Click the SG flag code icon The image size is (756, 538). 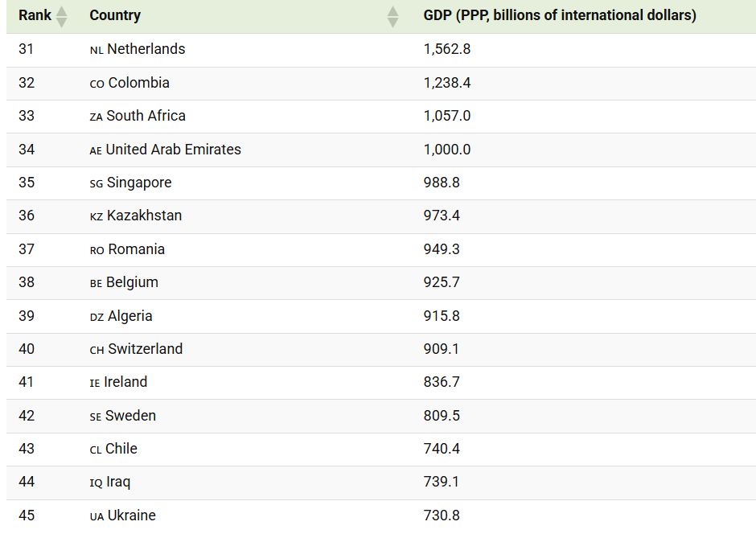click(x=97, y=183)
